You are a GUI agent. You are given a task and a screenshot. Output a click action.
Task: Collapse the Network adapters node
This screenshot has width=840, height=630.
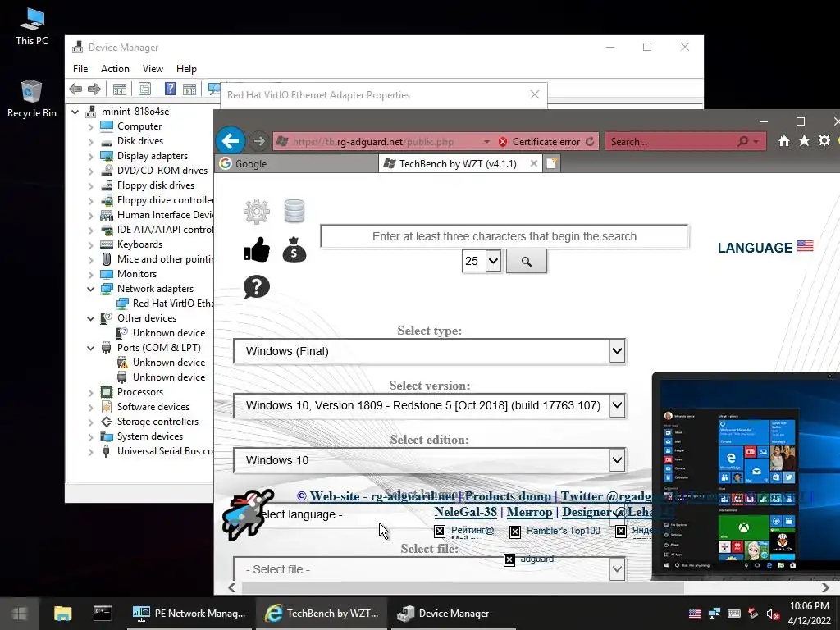click(x=90, y=289)
